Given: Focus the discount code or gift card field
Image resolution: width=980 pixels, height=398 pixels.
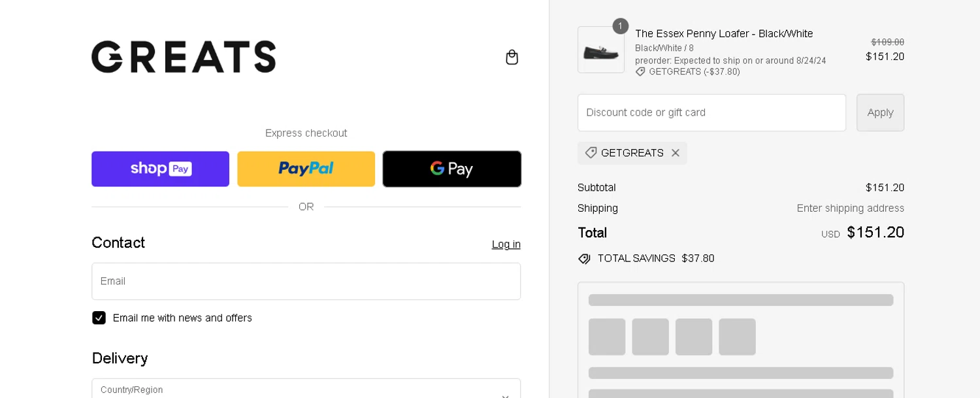Looking at the screenshot, I should coord(711,112).
